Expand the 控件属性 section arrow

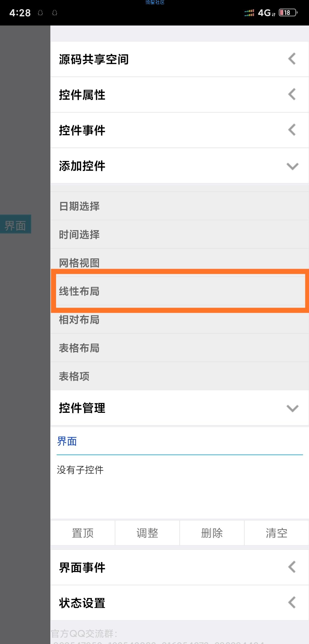point(292,95)
